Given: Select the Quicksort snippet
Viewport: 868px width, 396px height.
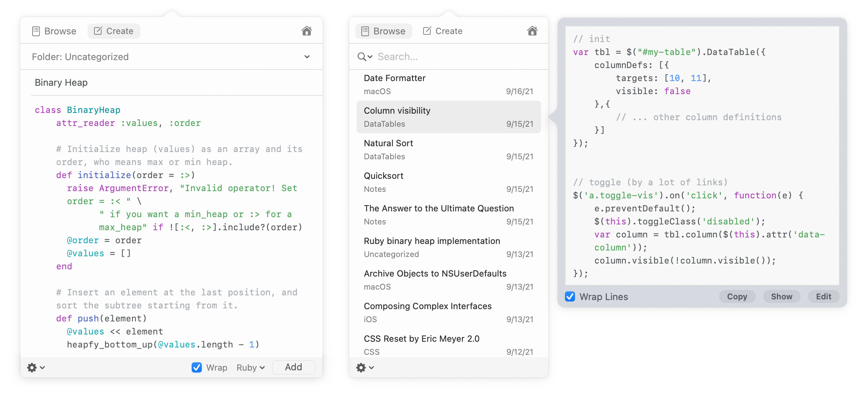Looking at the screenshot, I should pos(448,182).
